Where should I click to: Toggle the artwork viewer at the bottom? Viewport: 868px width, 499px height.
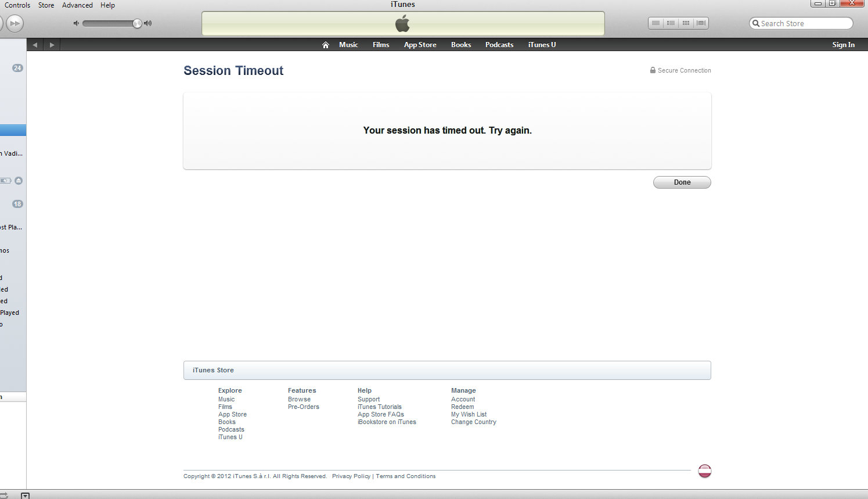pos(26,496)
